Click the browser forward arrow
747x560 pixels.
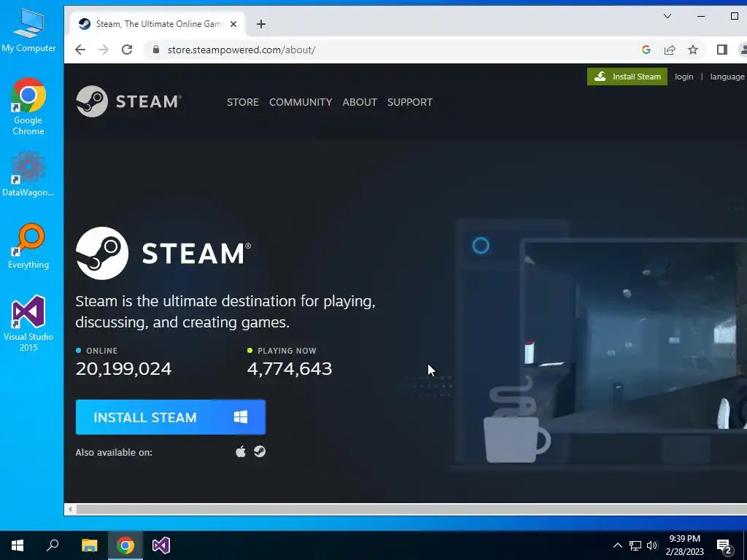tap(104, 50)
